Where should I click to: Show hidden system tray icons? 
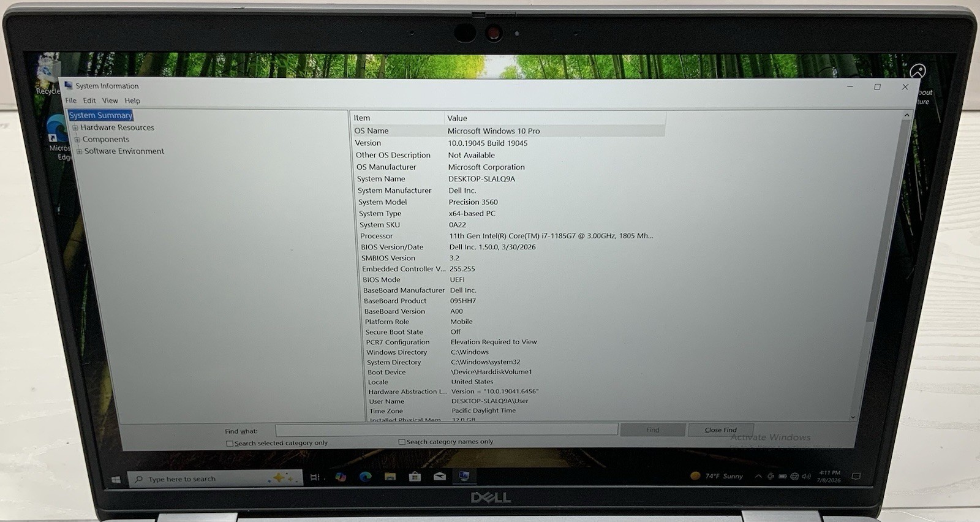(758, 476)
